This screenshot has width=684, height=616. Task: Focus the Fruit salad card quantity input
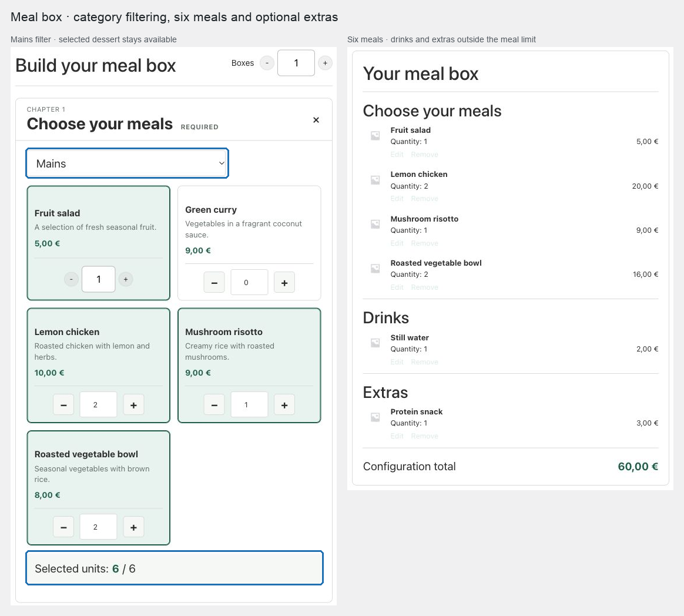(x=99, y=279)
